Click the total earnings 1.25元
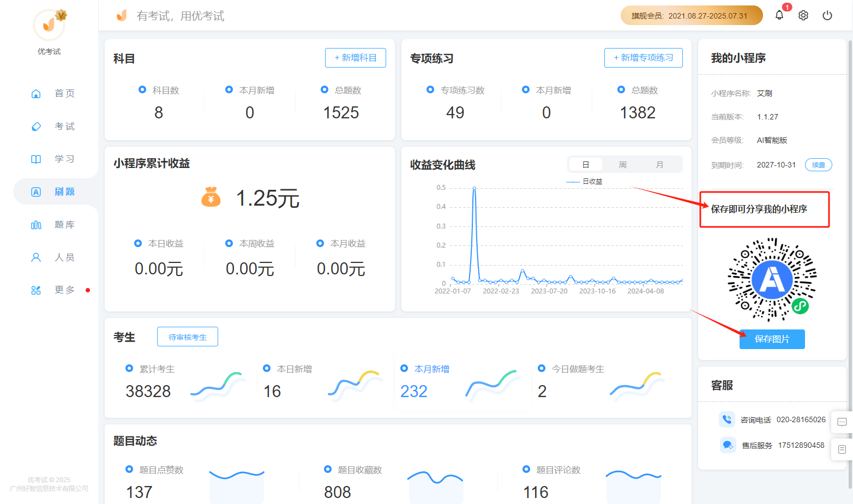 pos(268,199)
